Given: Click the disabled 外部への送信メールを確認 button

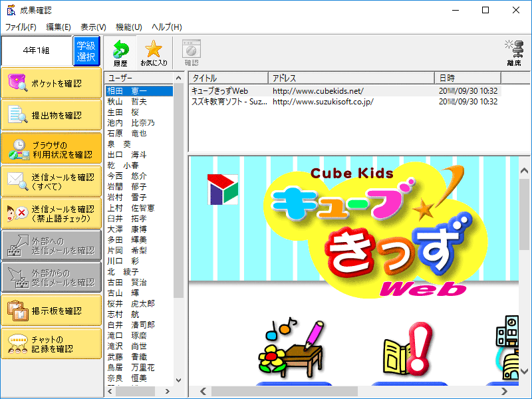Looking at the screenshot, I should tap(51, 245).
